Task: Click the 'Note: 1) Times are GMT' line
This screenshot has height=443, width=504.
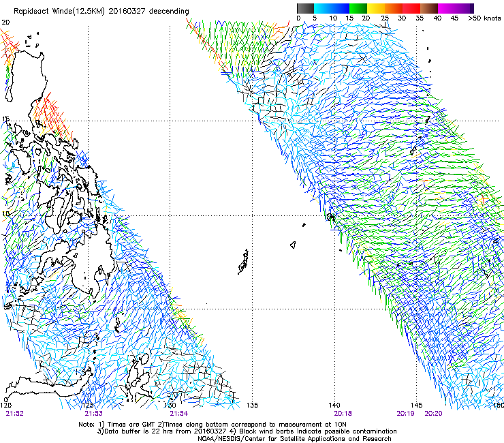Action: click(x=212, y=425)
